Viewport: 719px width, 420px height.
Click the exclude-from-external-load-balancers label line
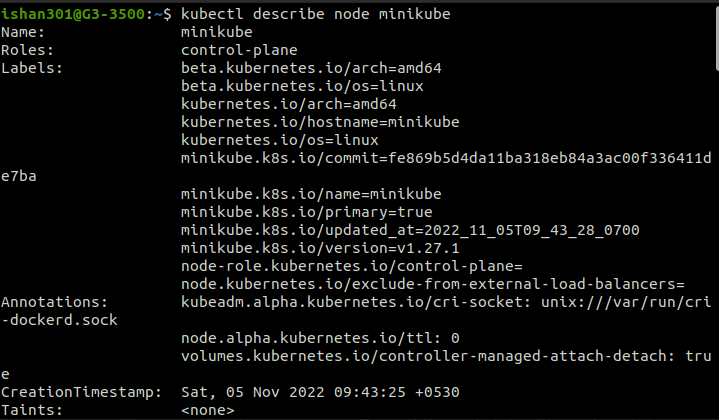click(x=432, y=284)
